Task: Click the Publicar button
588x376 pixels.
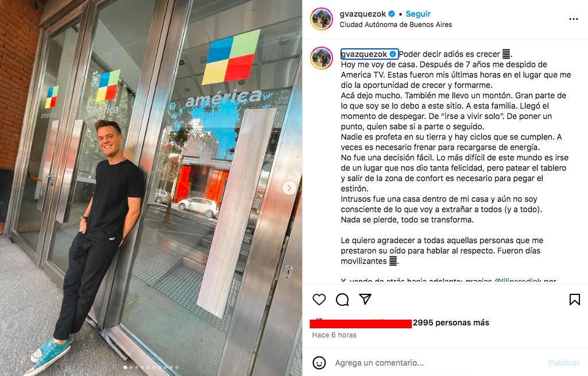Action: click(x=564, y=363)
